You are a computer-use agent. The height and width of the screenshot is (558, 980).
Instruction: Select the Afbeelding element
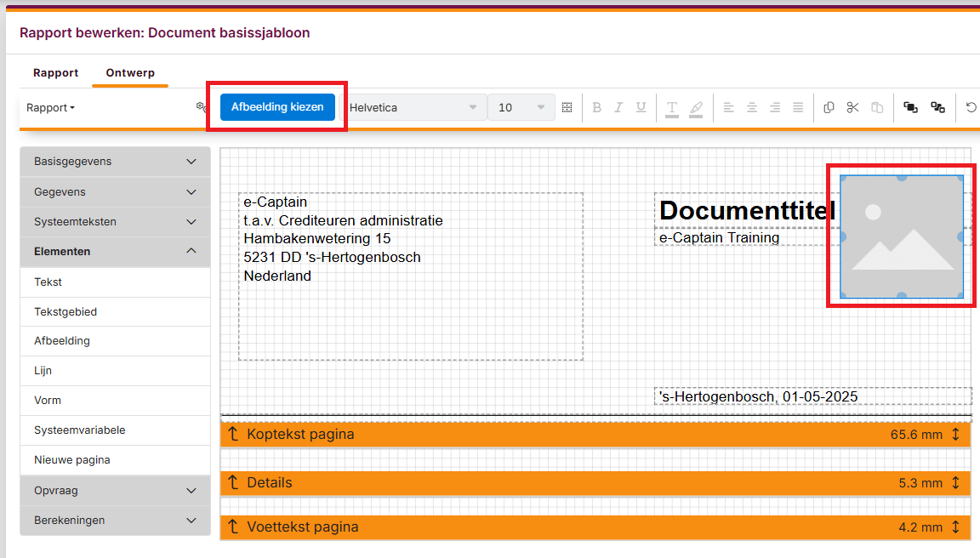(x=115, y=341)
